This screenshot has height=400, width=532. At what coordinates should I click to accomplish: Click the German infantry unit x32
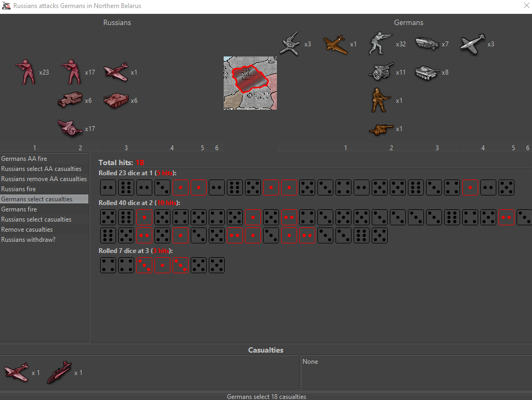tap(381, 44)
